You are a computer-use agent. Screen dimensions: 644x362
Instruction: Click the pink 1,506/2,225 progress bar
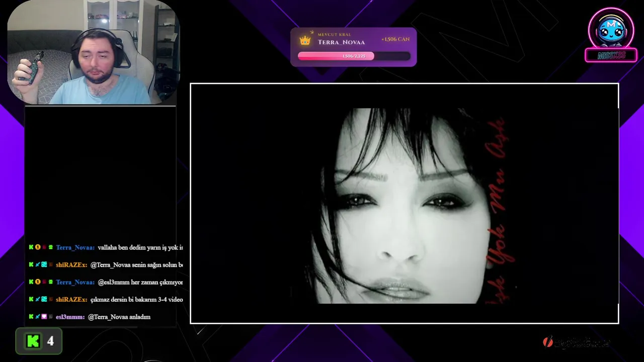tap(354, 56)
